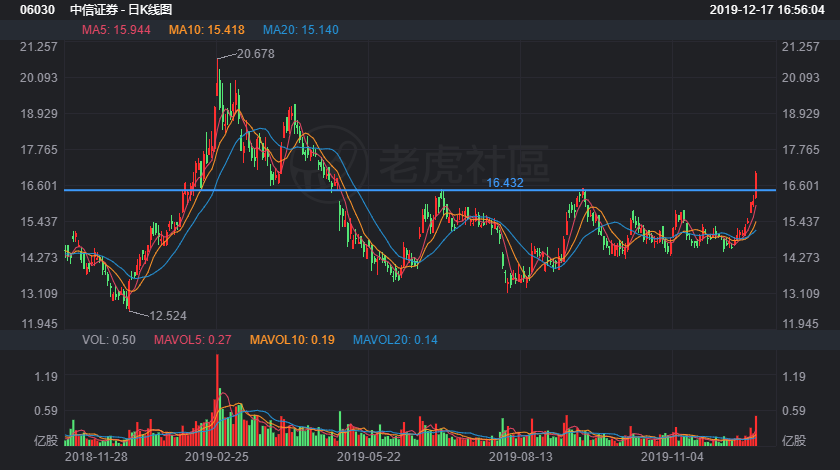Screen dimensions: 840x470
Task: Click left axis price 15.437
Action: 39,221
